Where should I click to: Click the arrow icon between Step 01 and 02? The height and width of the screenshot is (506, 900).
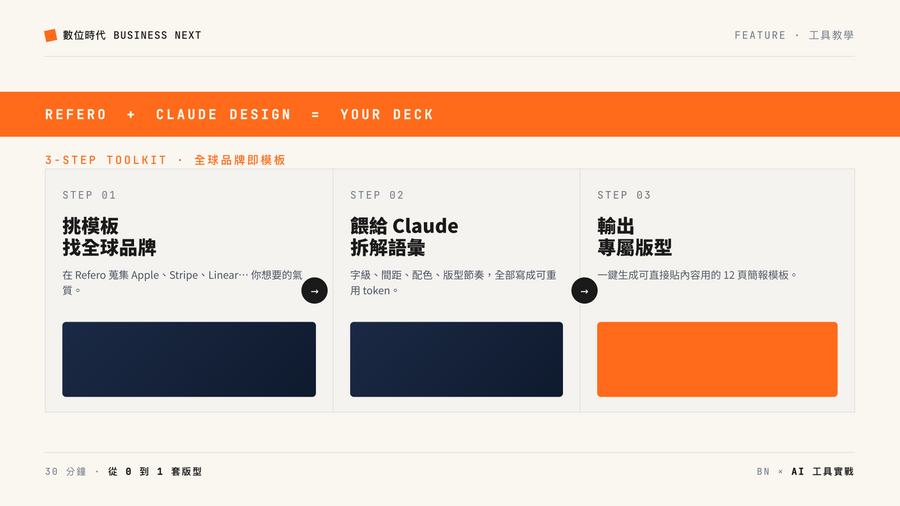click(315, 291)
